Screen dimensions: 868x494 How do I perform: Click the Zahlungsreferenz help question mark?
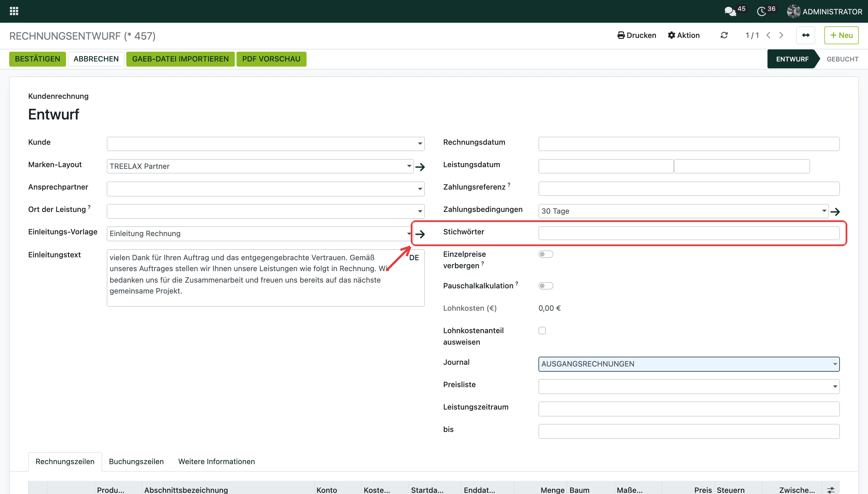click(x=509, y=185)
